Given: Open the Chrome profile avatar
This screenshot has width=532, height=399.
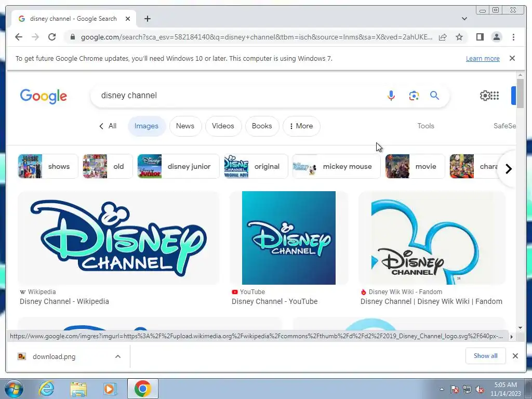Looking at the screenshot, I should [x=496, y=37].
